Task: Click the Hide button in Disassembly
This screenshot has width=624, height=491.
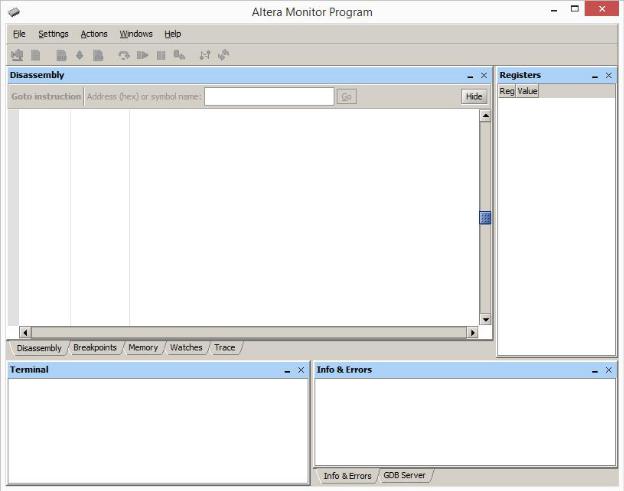Action: pyautogui.click(x=474, y=97)
